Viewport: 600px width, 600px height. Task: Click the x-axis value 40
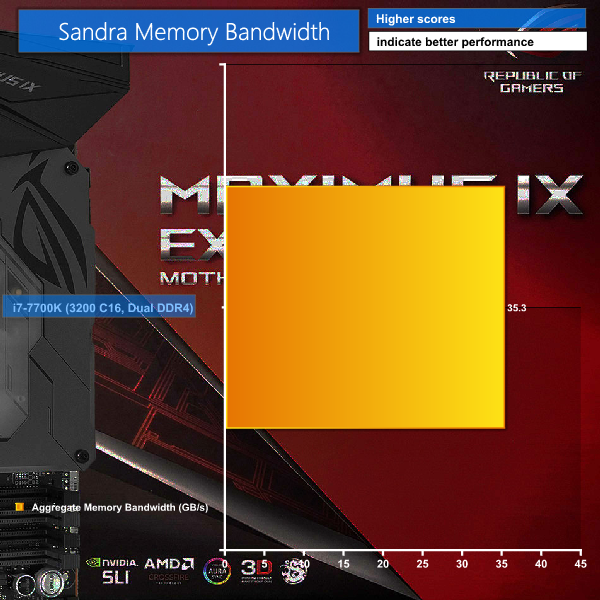[541, 564]
